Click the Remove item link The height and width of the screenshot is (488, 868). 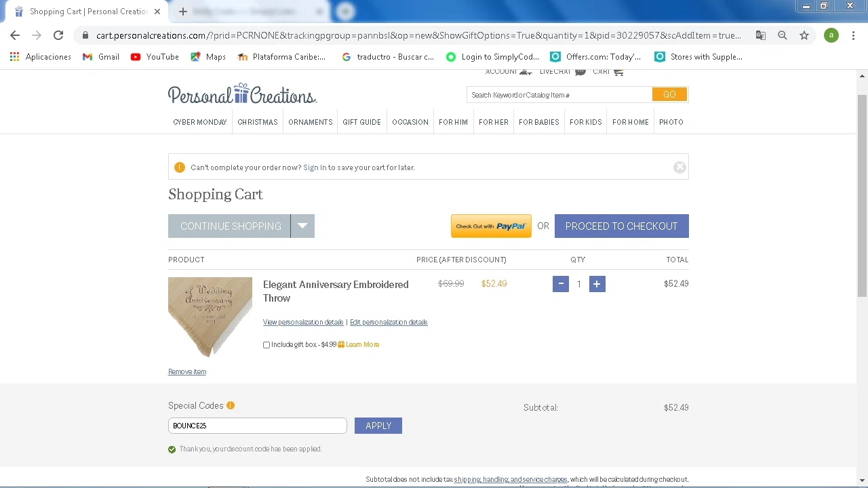[187, 371]
